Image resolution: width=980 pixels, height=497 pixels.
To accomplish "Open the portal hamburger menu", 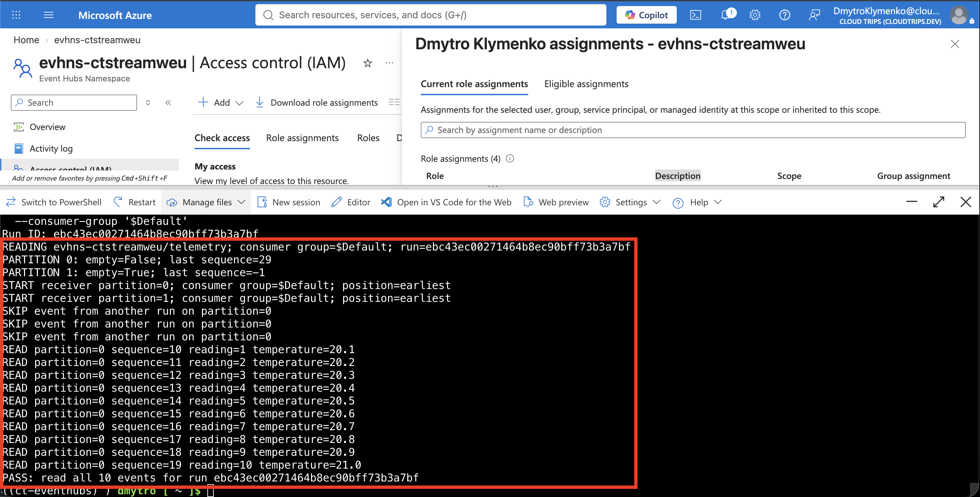I will pyautogui.click(x=49, y=15).
